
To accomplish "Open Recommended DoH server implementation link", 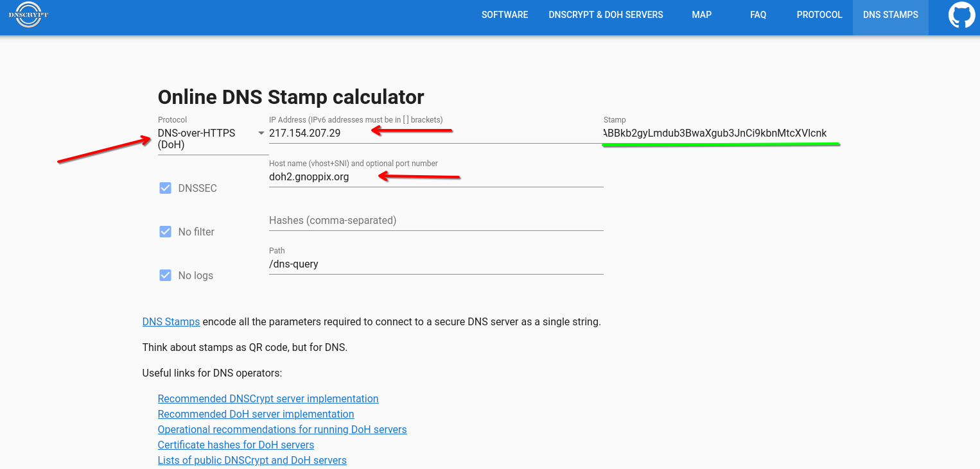I will click(x=256, y=414).
